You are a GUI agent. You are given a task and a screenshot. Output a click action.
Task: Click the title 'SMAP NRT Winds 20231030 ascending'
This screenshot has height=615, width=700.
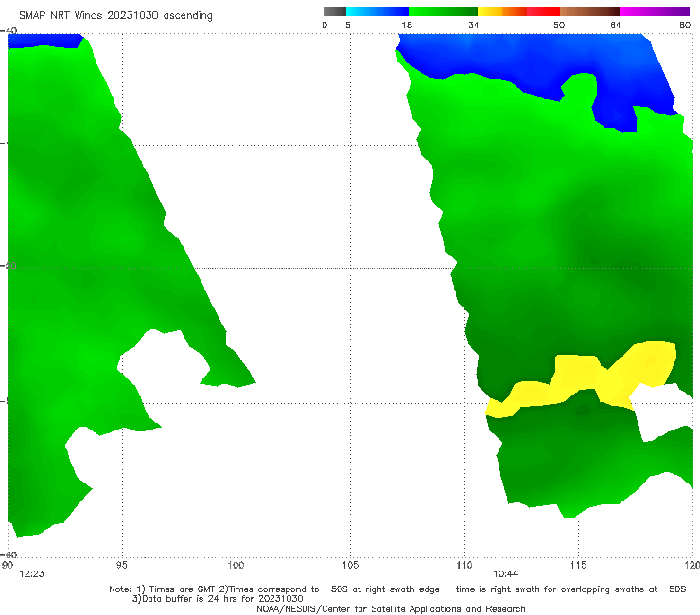tap(115, 16)
